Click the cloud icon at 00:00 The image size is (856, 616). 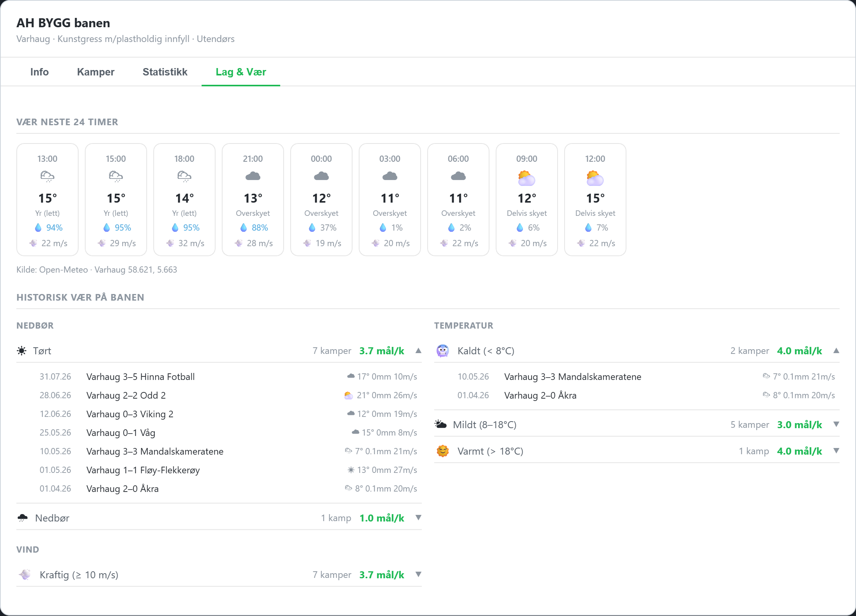coord(321,176)
